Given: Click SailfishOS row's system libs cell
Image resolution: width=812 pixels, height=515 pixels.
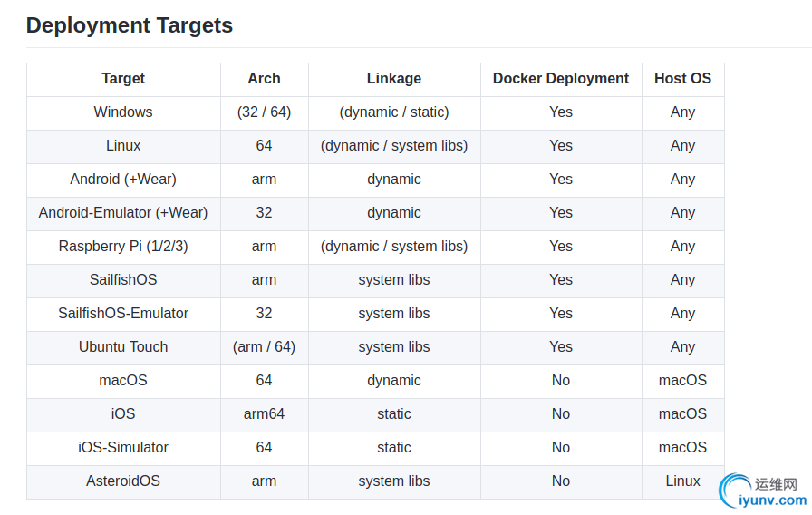Looking at the screenshot, I should [x=394, y=280].
